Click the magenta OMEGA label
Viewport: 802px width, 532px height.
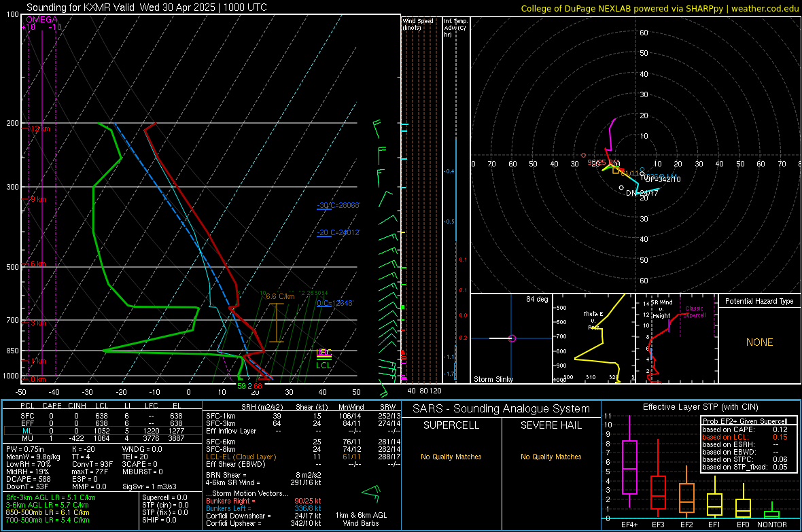pyautogui.click(x=42, y=20)
